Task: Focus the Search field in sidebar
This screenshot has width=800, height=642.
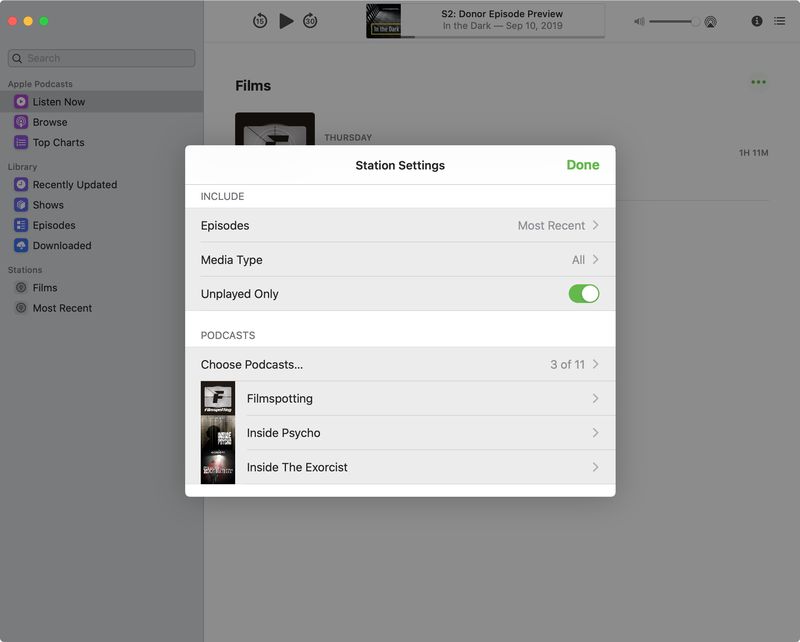Action: [102, 58]
